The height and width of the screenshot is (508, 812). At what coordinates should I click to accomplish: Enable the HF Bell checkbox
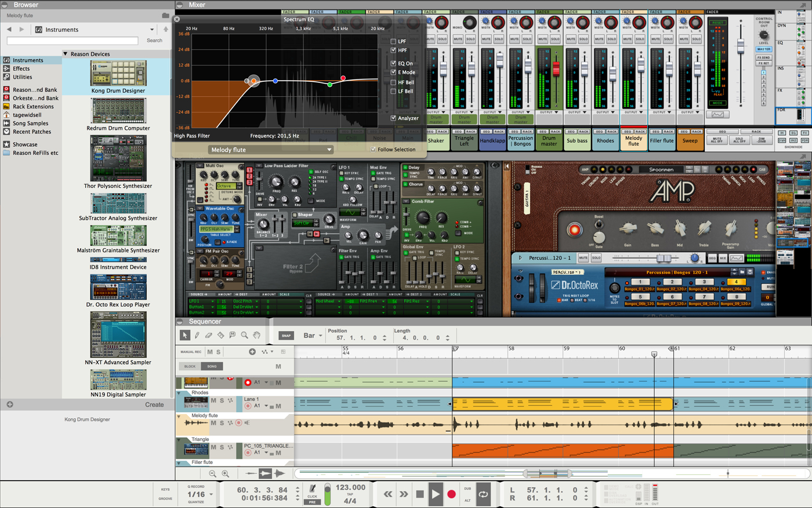coord(393,82)
